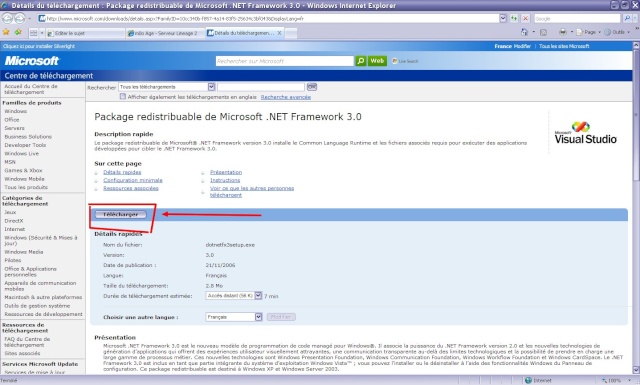Open the Office product family link
The height and width of the screenshot is (385, 640).
pos(11,120)
